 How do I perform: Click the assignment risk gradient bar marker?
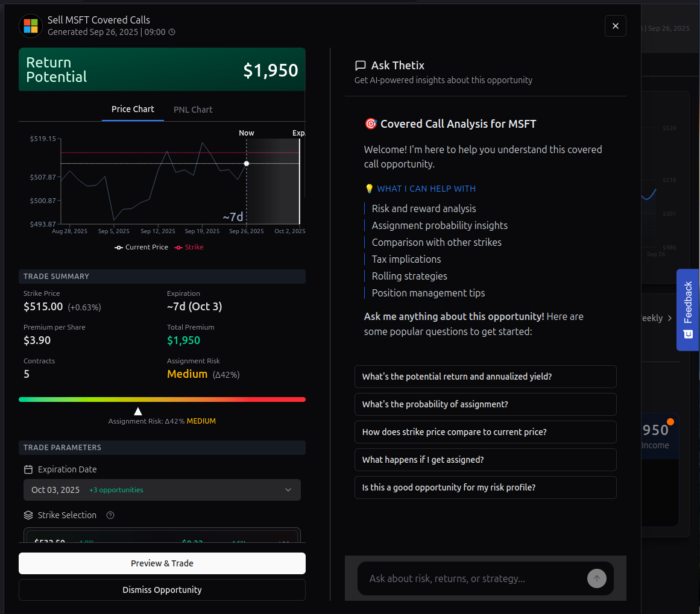click(x=138, y=411)
